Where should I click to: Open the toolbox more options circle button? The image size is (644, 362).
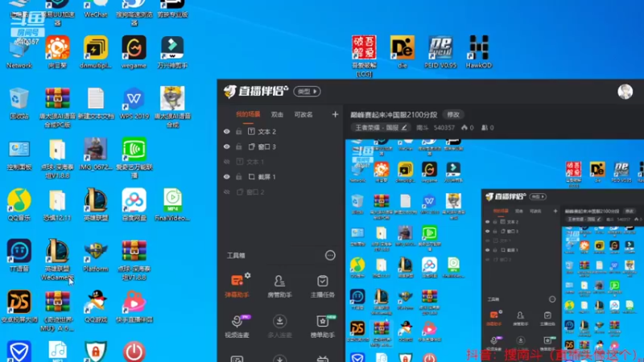(330, 255)
